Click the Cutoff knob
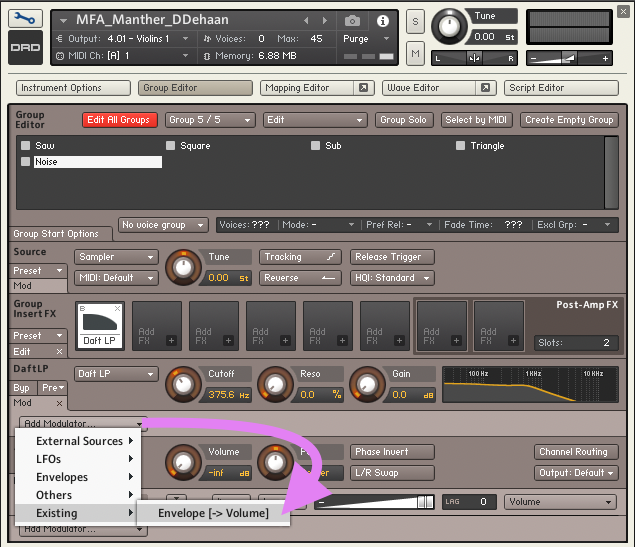Viewport: 635px width, 547px height. [x=182, y=382]
